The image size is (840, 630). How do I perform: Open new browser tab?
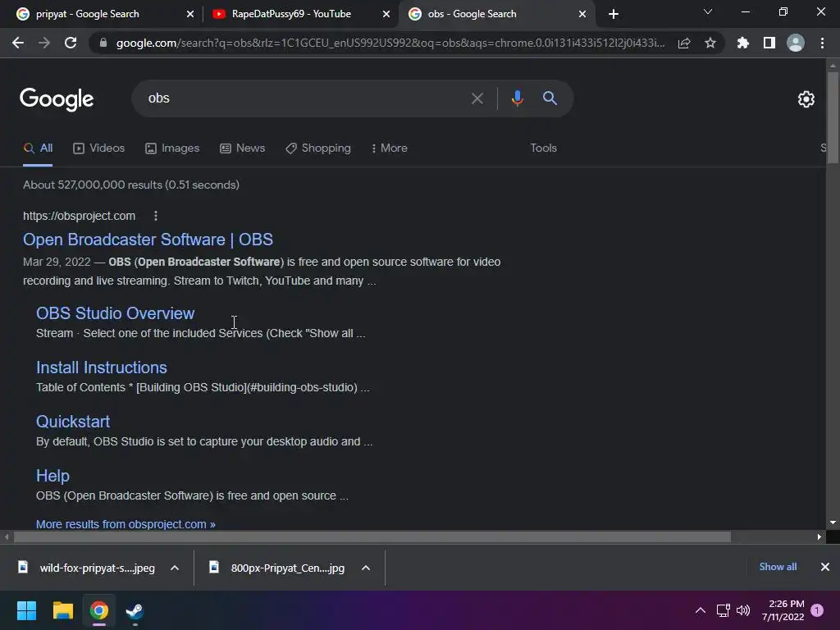[614, 14]
